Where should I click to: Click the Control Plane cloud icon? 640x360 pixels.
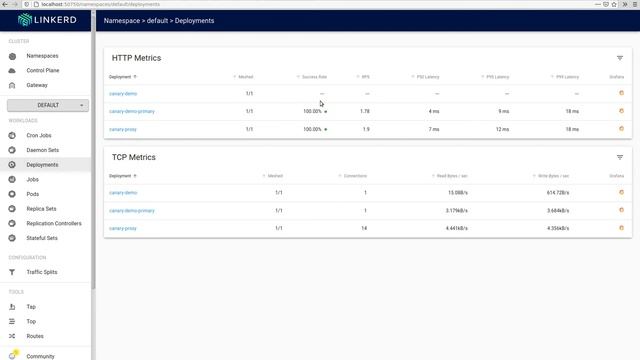(12, 71)
